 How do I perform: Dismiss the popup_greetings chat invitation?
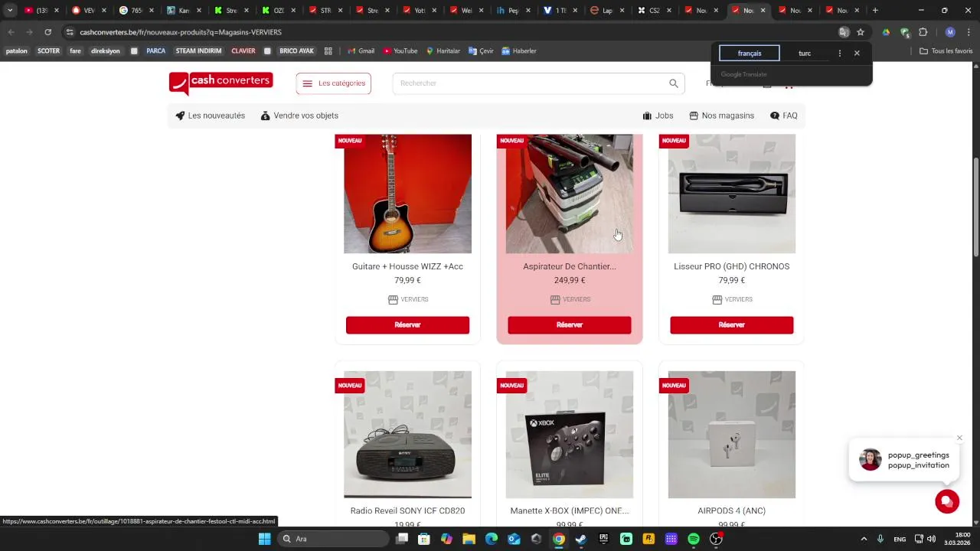click(959, 438)
